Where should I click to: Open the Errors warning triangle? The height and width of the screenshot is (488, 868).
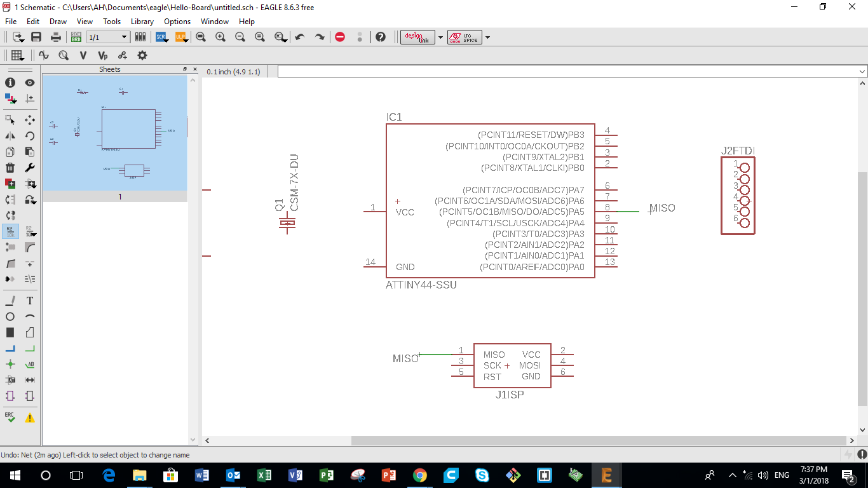[x=30, y=417]
